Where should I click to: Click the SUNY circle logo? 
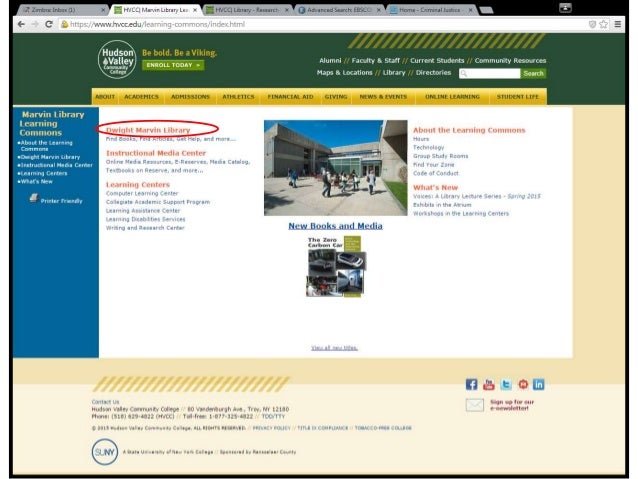pos(105,452)
